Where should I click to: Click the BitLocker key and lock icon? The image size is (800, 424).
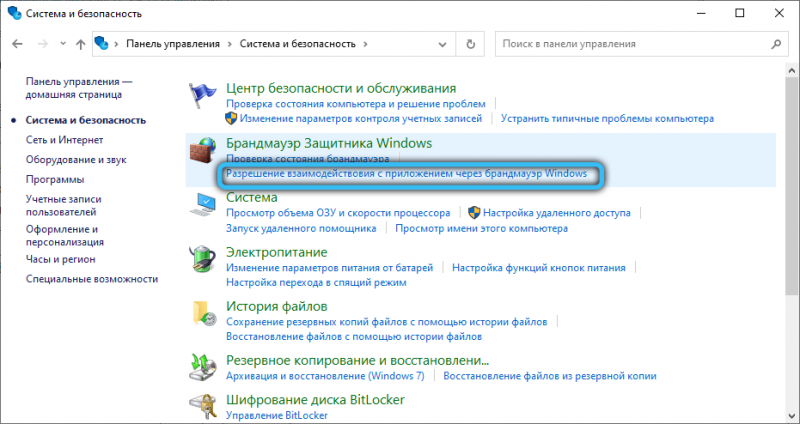[203, 408]
